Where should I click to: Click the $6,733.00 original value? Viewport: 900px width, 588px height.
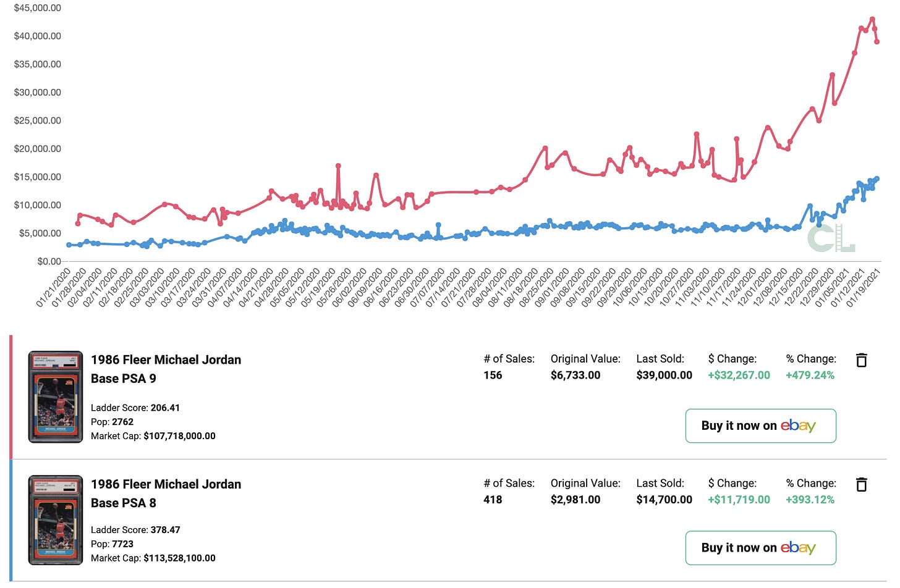[x=575, y=375]
